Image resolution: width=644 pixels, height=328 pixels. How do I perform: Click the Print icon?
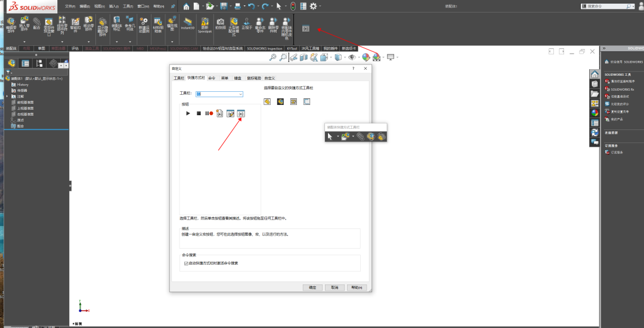click(x=238, y=6)
